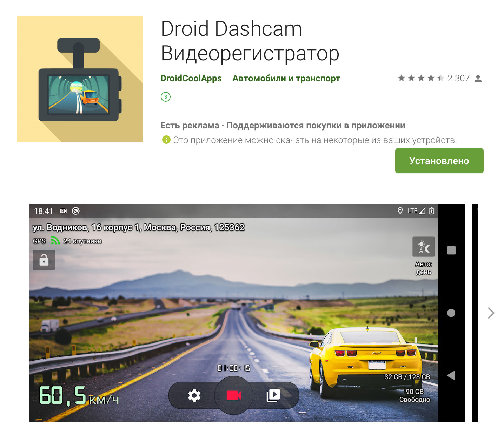Viewport: 504px width, 428px height.
Task: Click the Android recent apps square button
Action: point(451,250)
